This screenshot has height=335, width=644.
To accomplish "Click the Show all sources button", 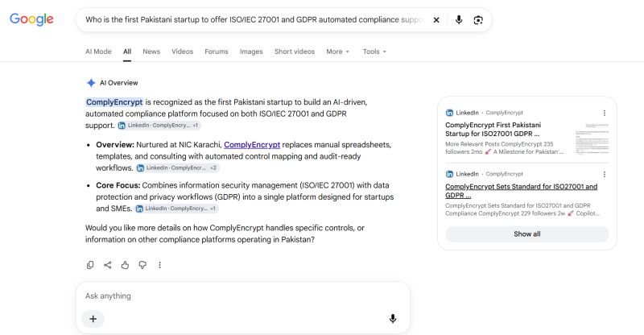I will (x=527, y=234).
